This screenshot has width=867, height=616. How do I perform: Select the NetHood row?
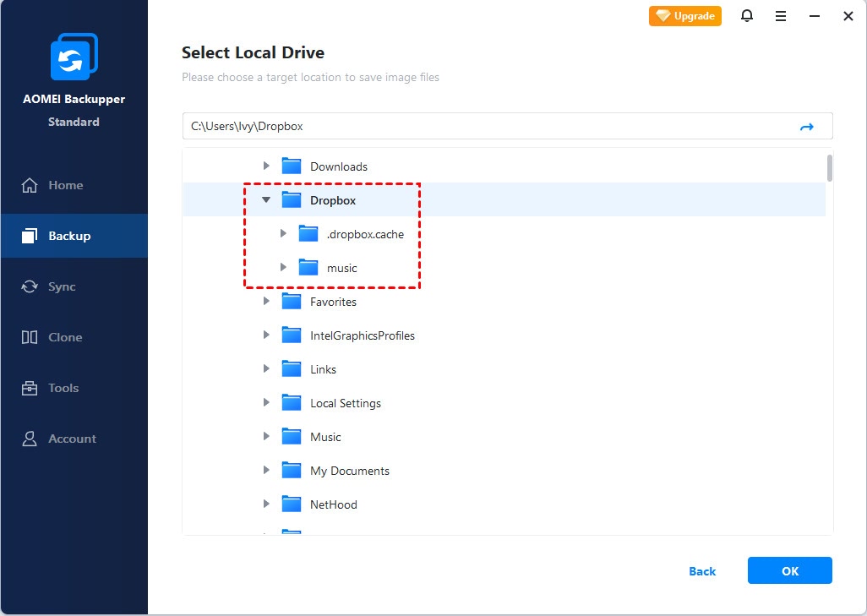(504, 504)
